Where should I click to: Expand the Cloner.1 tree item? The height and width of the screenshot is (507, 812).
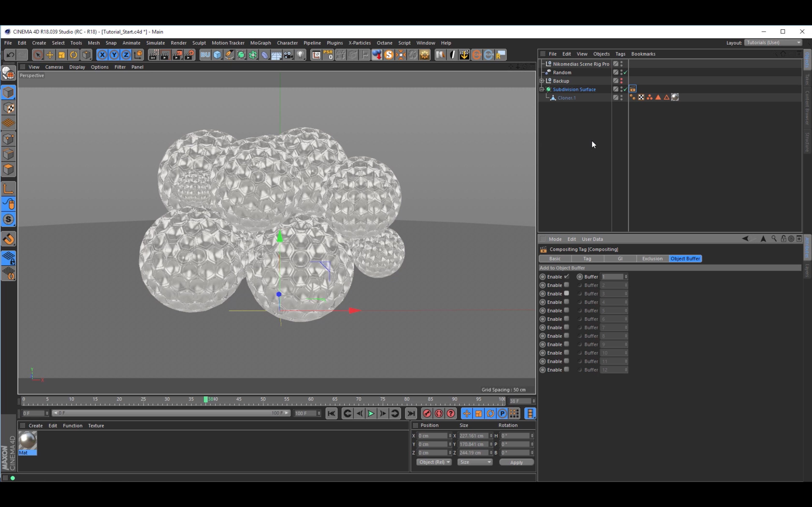coord(547,98)
